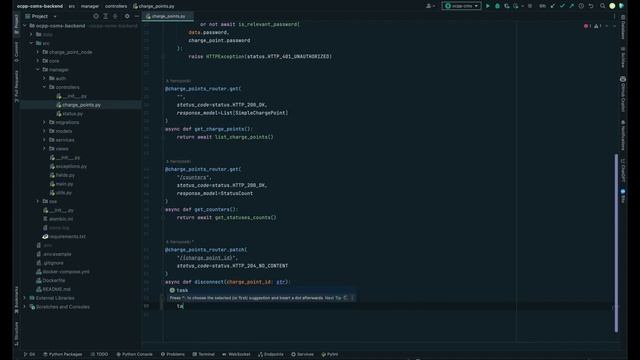
Task: Click the manager breadcrumb in navigation bar
Action: [90, 6]
